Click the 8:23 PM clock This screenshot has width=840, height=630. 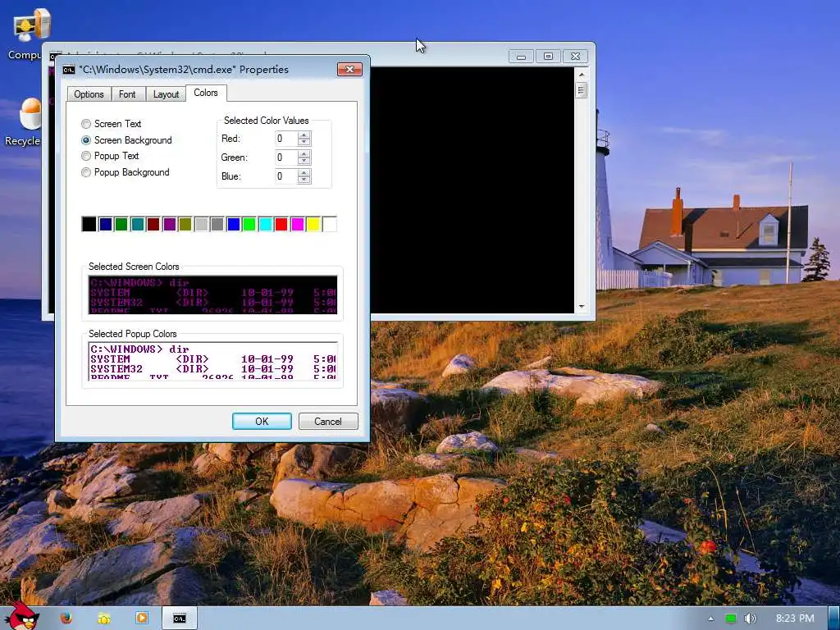coord(795,619)
